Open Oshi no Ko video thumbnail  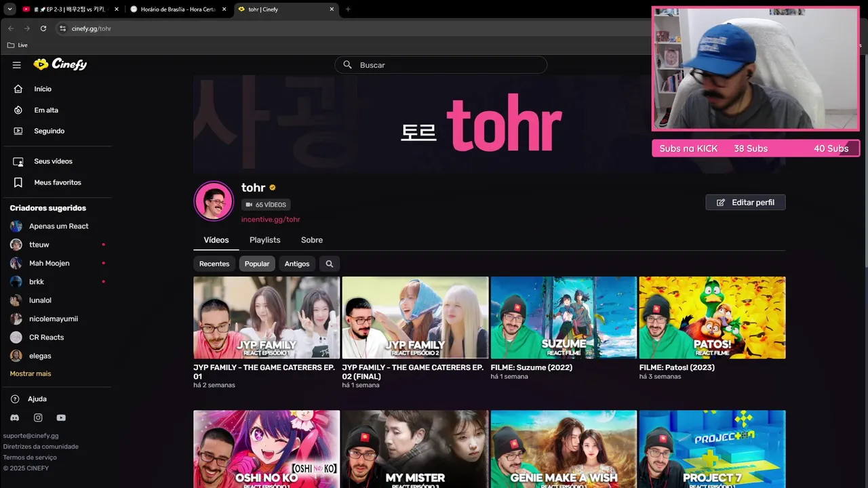click(x=267, y=449)
